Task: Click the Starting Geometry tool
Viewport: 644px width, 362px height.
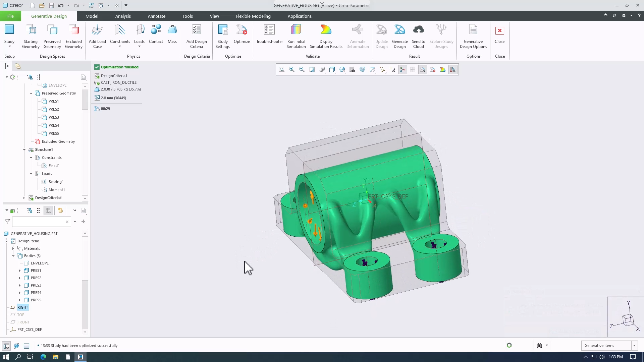Action: (31, 37)
